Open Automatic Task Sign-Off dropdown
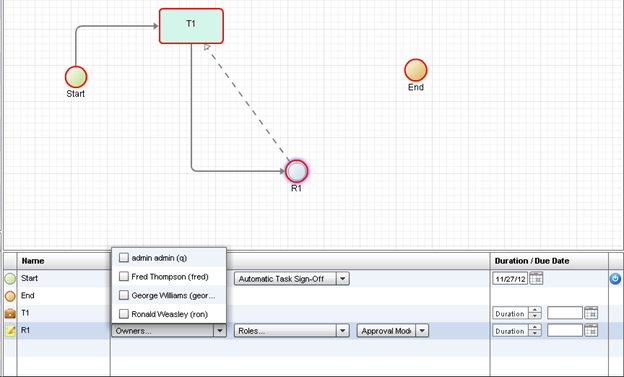624x377 pixels. [343, 279]
